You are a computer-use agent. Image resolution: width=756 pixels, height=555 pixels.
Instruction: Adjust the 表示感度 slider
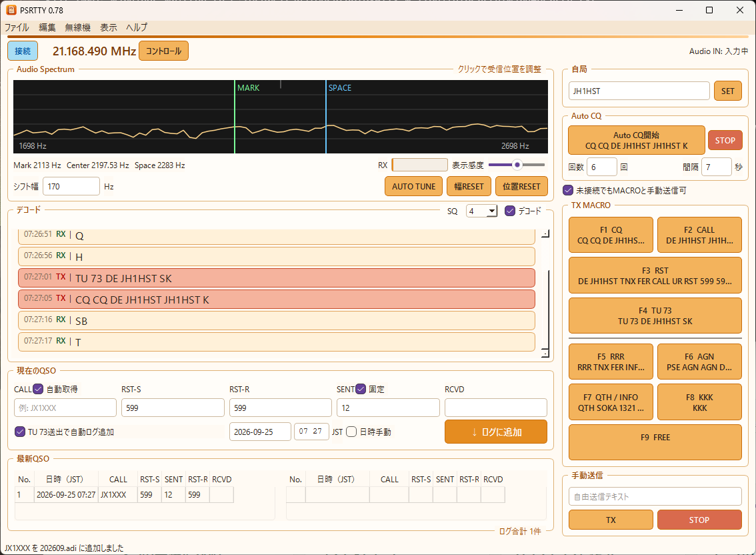pos(517,165)
